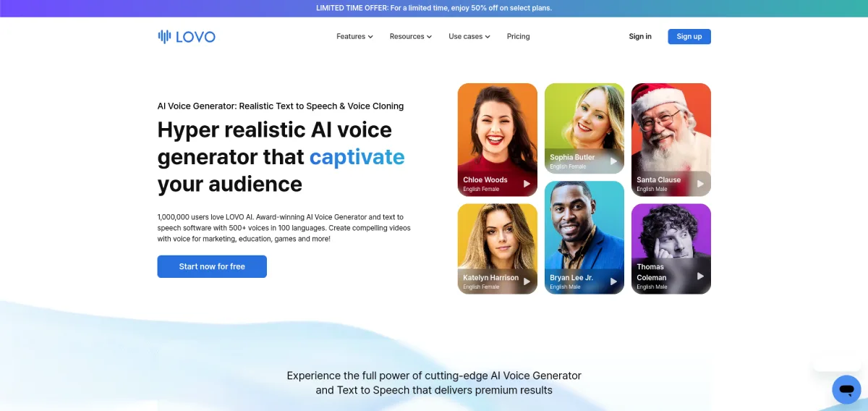Screen dimensions: 868x411
Task: Expand the Features dropdown menu
Action: pyautogui.click(x=354, y=36)
